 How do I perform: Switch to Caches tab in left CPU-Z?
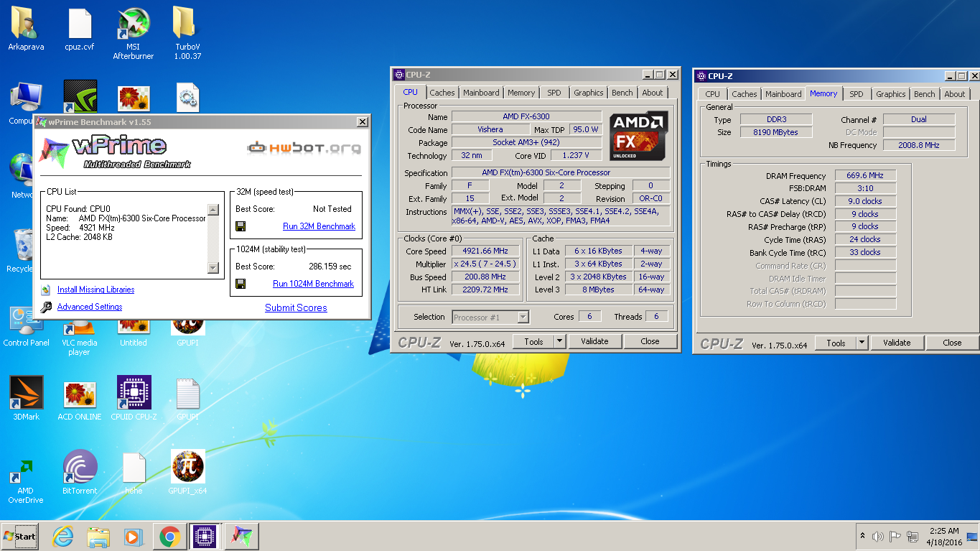[442, 93]
